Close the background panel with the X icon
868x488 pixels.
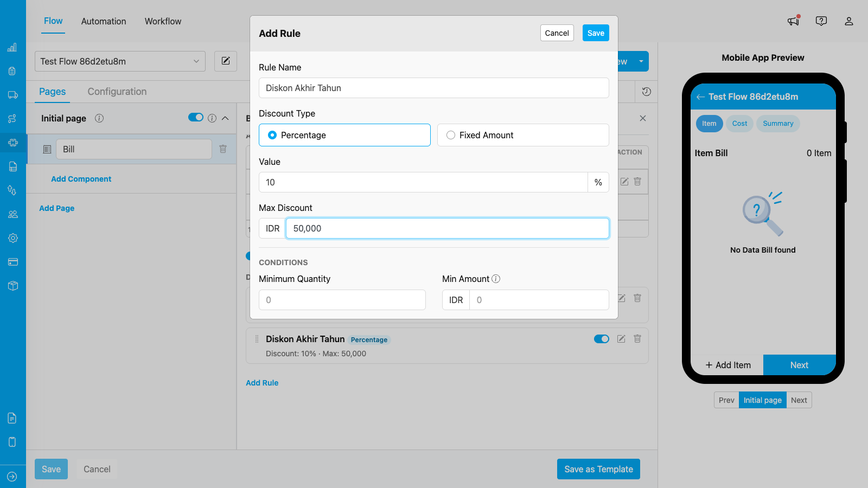click(643, 118)
